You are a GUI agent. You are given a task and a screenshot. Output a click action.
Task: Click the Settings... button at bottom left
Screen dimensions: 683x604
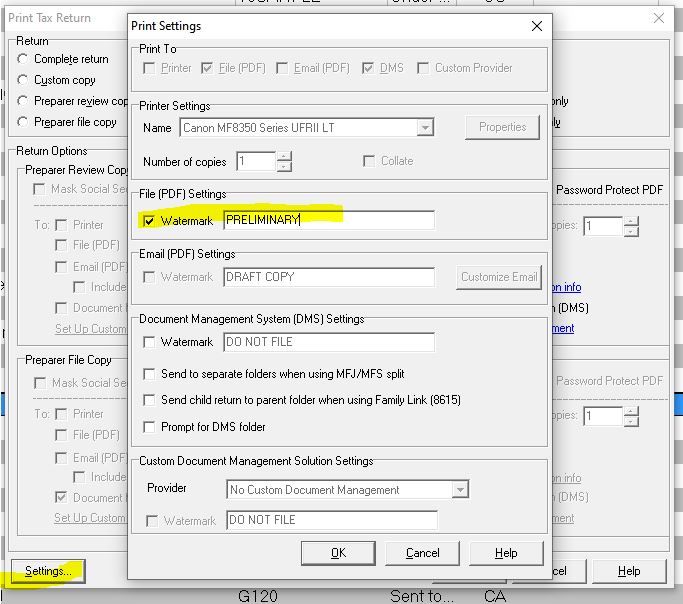pyautogui.click(x=48, y=571)
